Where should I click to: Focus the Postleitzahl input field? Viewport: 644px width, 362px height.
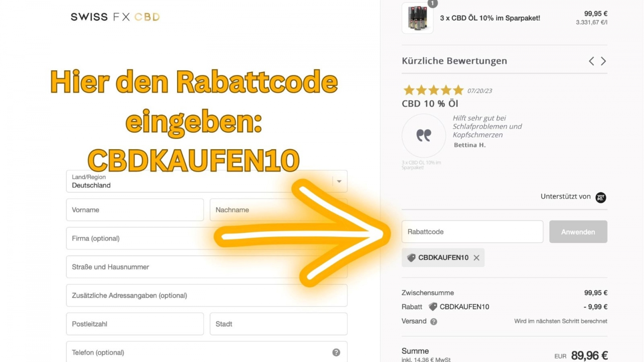[x=135, y=324]
